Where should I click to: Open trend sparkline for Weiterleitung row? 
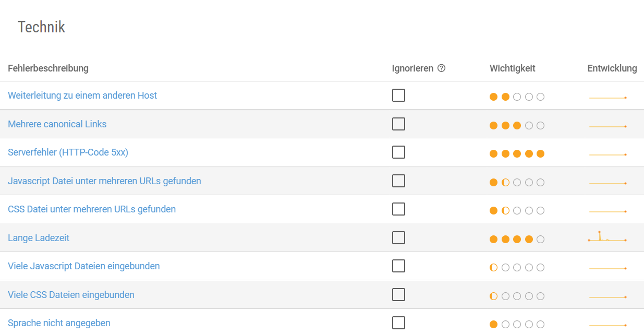tap(607, 98)
